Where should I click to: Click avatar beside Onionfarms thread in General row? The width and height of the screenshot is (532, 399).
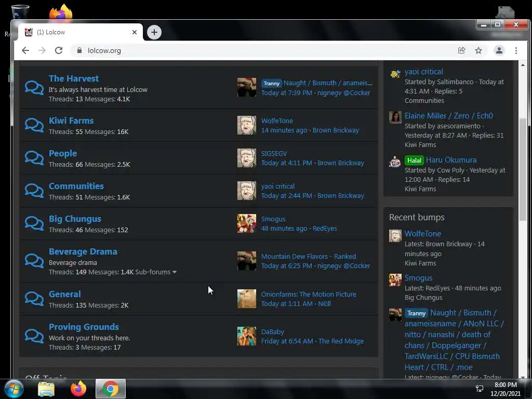[247, 299]
